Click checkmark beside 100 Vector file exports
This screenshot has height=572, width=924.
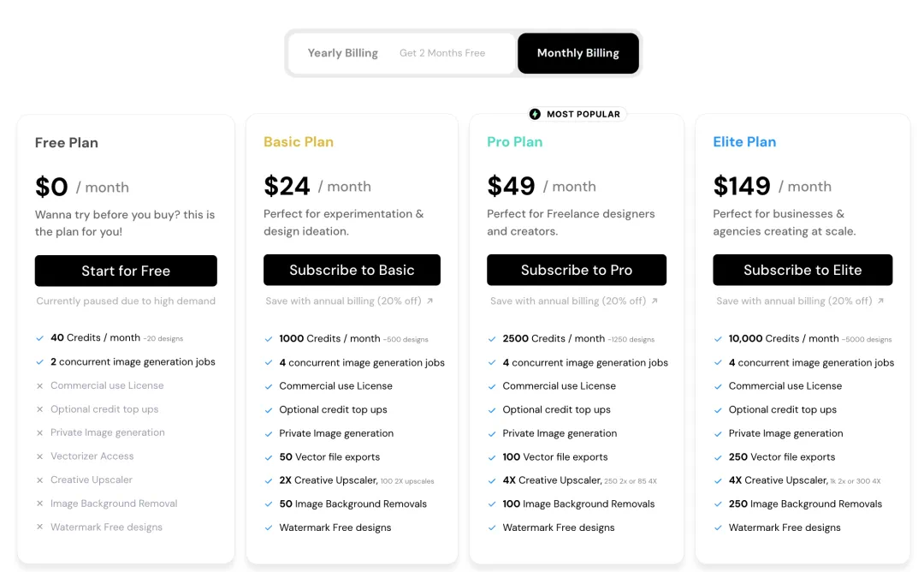coord(492,457)
